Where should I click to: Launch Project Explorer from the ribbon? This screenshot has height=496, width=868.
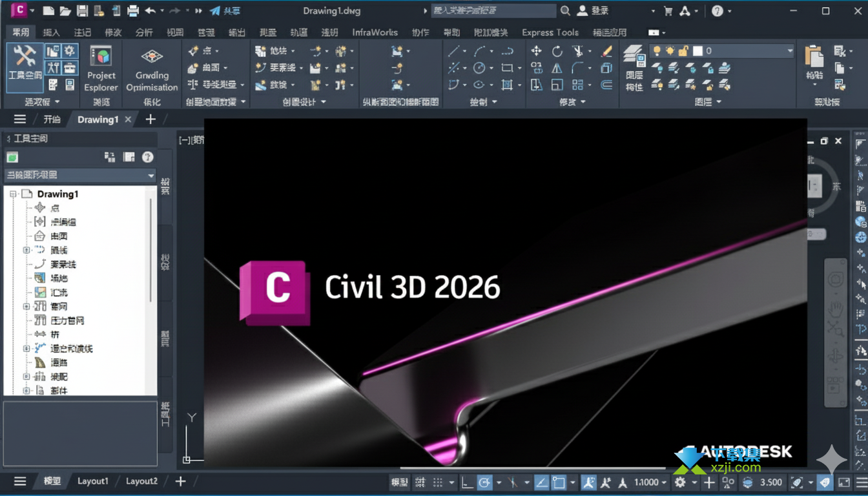[x=101, y=68]
